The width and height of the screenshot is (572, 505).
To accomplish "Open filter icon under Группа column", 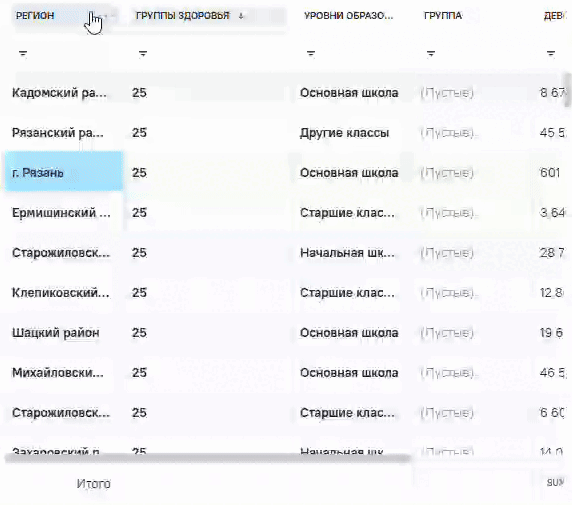I will click(431, 54).
